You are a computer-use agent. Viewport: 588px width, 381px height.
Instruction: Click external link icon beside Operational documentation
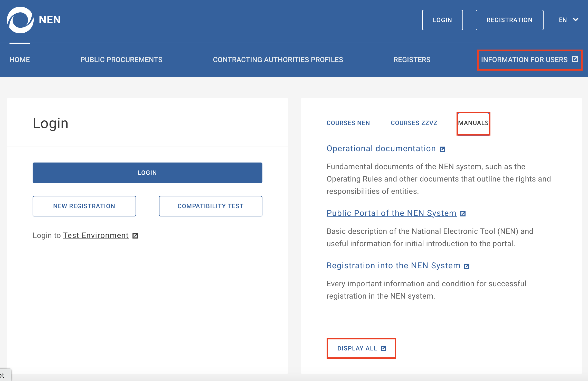442,149
